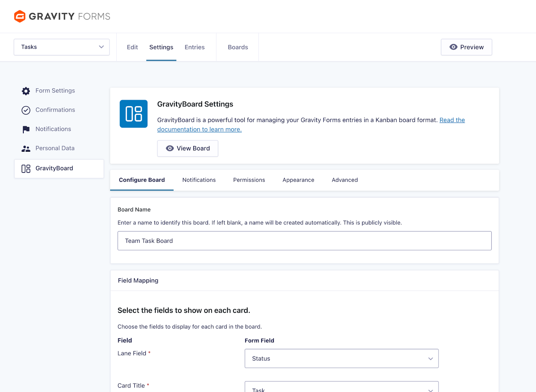The width and height of the screenshot is (536, 392).
Task: Click the eye icon in View Board button
Action: 170,148
